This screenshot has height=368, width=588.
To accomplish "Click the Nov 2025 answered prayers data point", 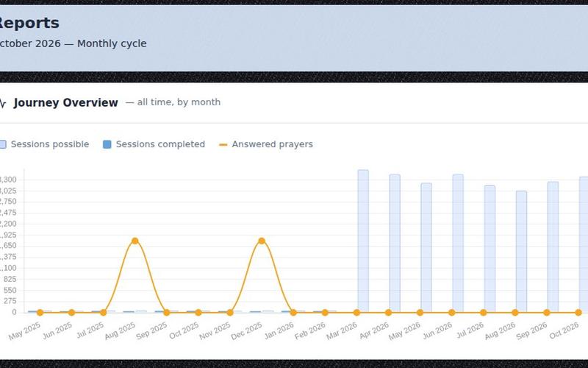I will [x=230, y=312].
